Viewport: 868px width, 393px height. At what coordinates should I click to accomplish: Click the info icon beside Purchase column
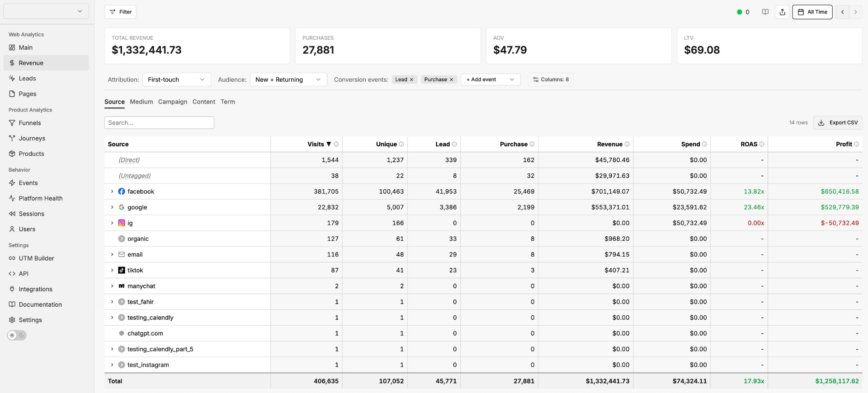click(532, 144)
